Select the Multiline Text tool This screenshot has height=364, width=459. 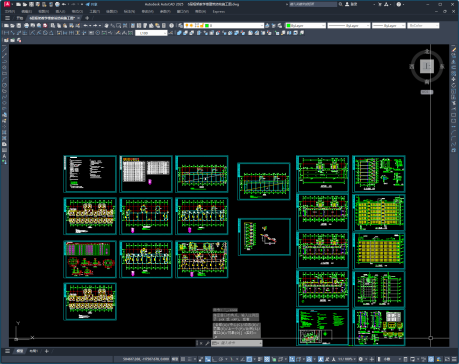[4, 156]
